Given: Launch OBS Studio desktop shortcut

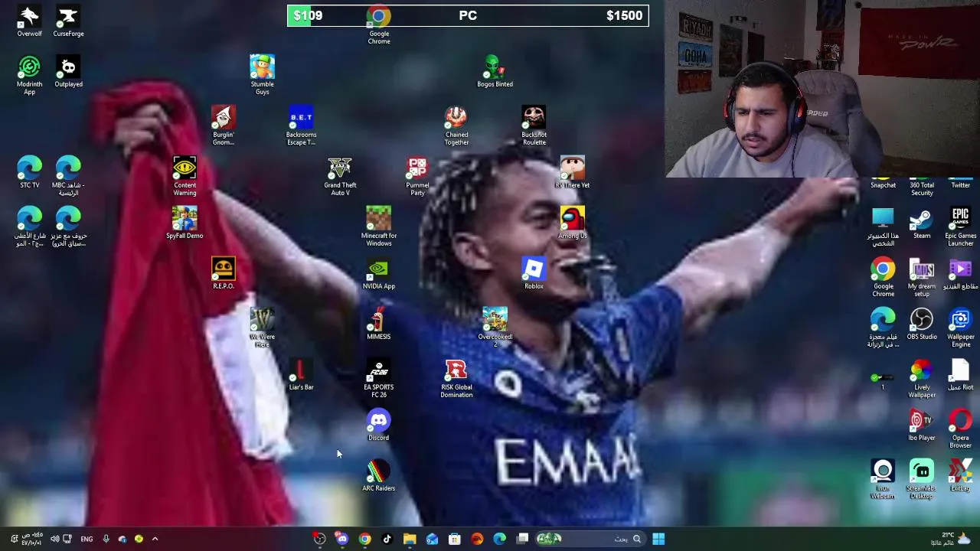Looking at the screenshot, I should point(922,325).
